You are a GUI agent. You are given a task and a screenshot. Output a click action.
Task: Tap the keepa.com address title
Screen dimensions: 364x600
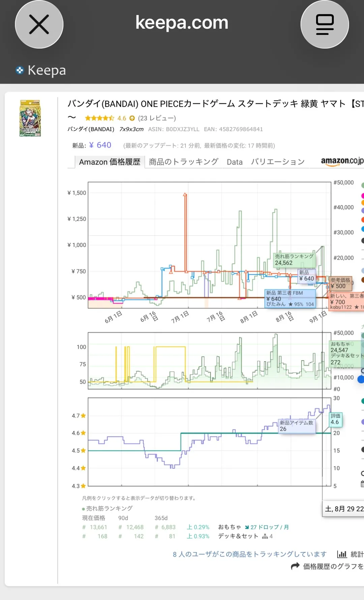coord(182,23)
